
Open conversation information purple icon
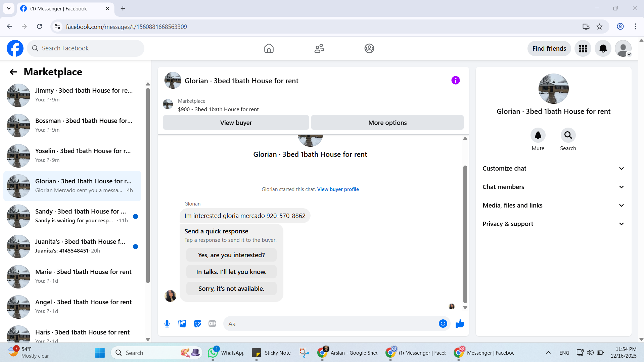455,80
